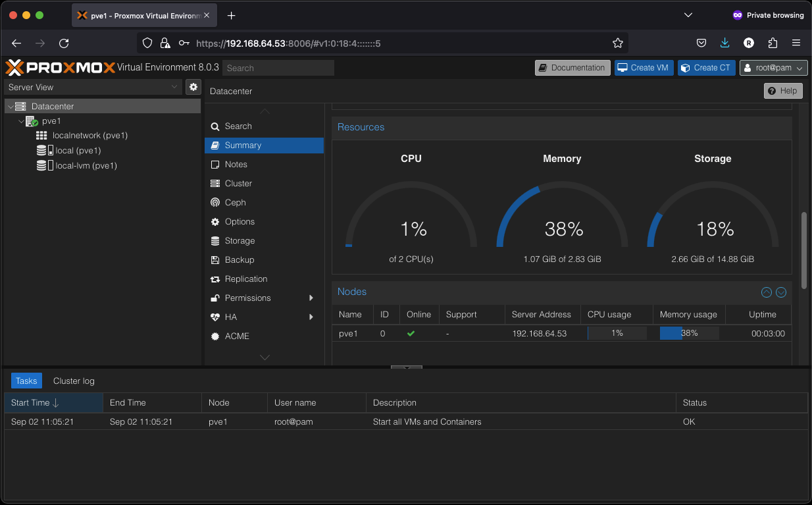Open the Replication menu item

click(264, 279)
